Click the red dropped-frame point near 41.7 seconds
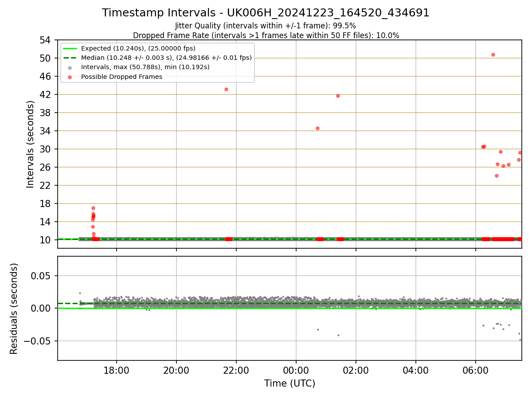The width and height of the screenshot is (532, 399). pyautogui.click(x=338, y=96)
